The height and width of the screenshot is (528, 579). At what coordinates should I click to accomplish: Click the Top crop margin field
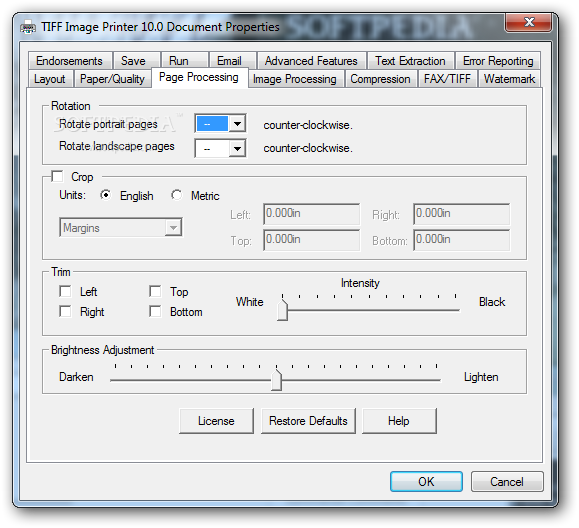(x=311, y=240)
